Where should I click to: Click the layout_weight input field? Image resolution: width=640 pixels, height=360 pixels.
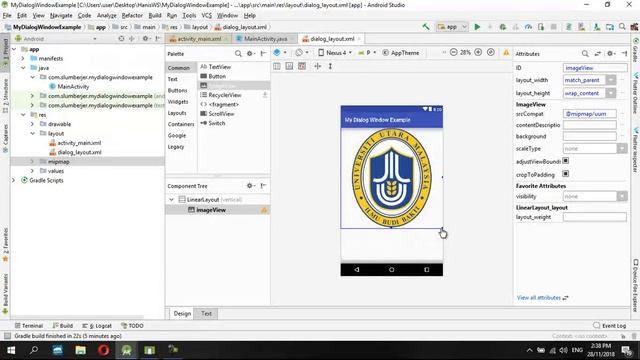pos(595,217)
